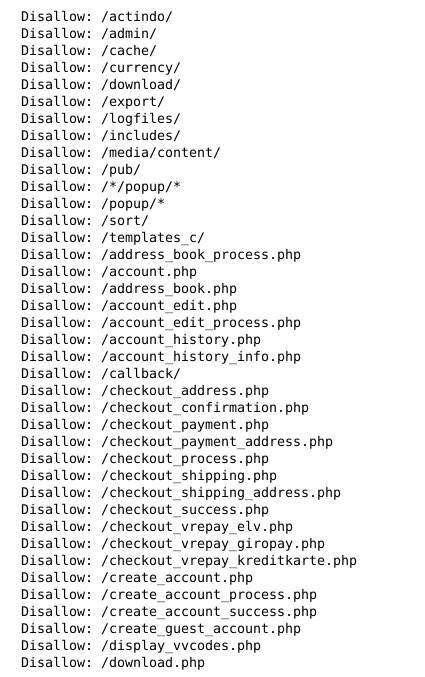The height and width of the screenshot is (677, 425).
Task: Click the /create_guest_account.php line
Action: [x=161, y=629]
